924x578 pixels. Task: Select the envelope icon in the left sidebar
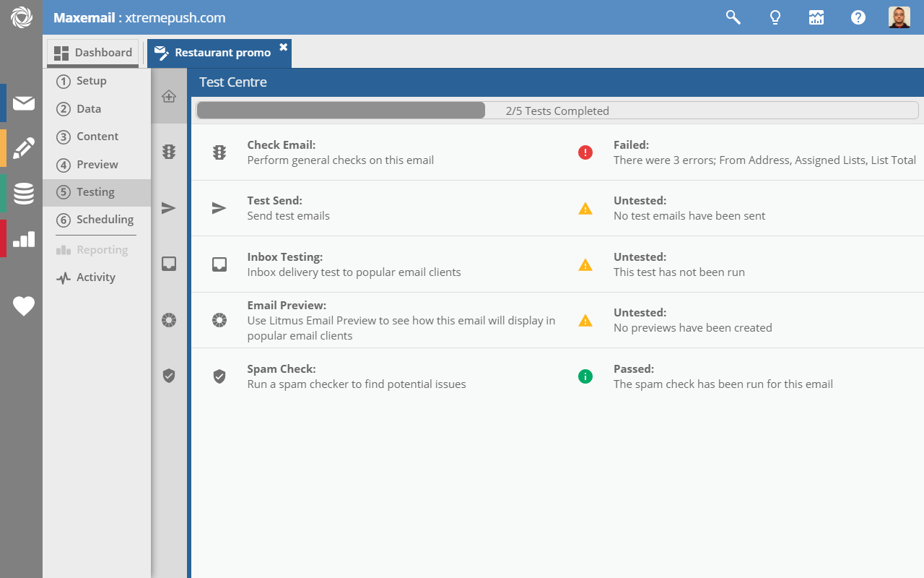coord(22,103)
